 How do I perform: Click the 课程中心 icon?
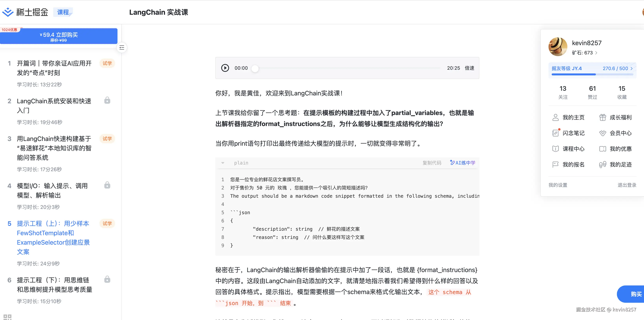point(556,149)
